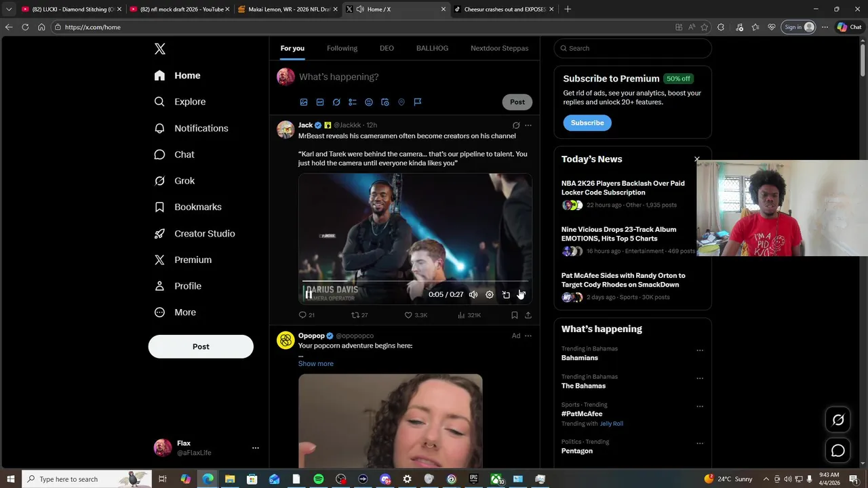868x488 pixels.
Task: Seek on the video progress bar
Action: pos(415,281)
